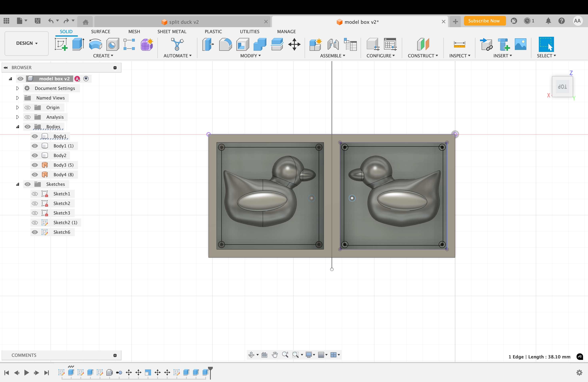Open the DESIGN workspace dropdown

tap(27, 43)
